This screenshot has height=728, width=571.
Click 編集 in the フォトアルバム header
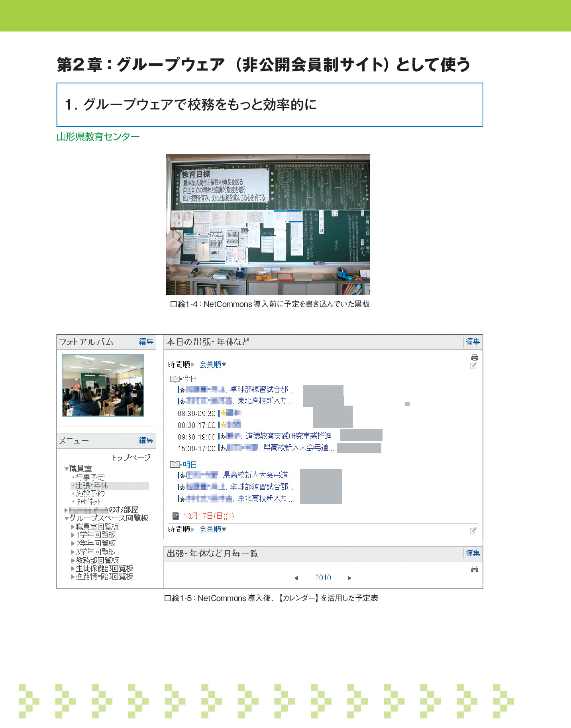(146, 341)
